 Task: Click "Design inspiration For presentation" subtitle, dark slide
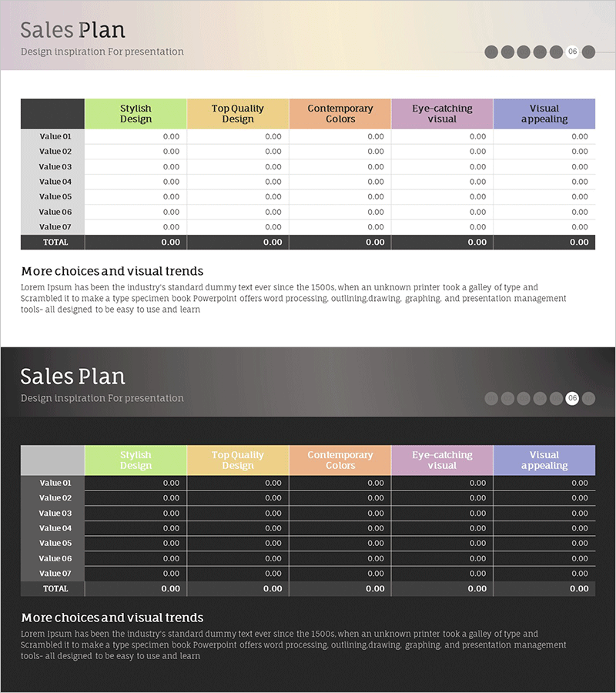(x=102, y=398)
